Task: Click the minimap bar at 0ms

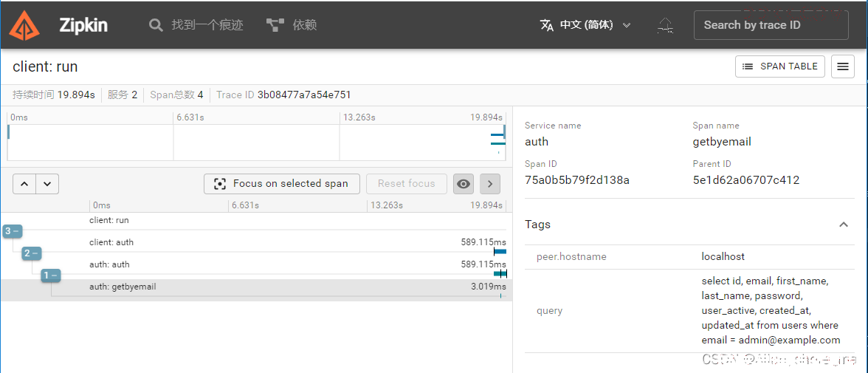Action: point(9,132)
